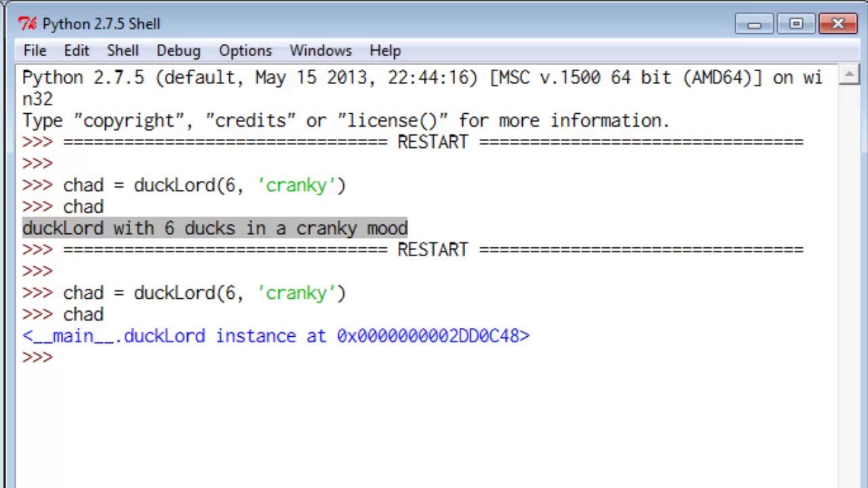Click the RESTART line below the highlighted output

coord(413,250)
